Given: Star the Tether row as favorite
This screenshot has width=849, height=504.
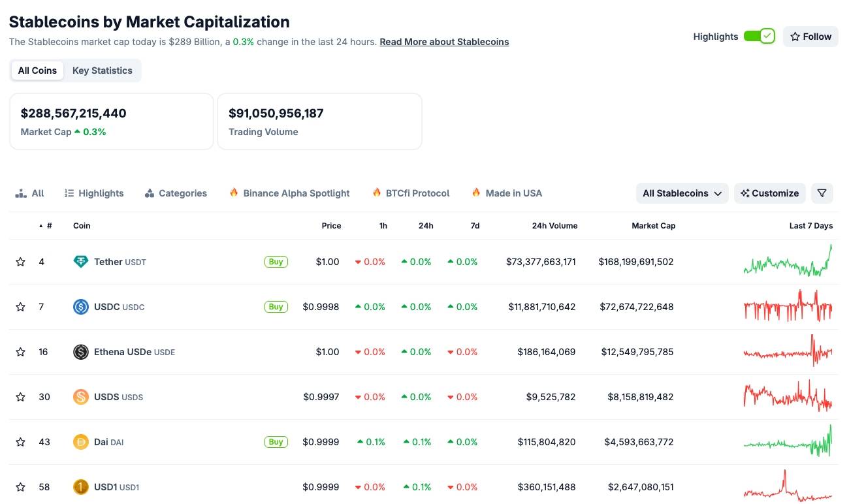Looking at the screenshot, I should coord(20,262).
